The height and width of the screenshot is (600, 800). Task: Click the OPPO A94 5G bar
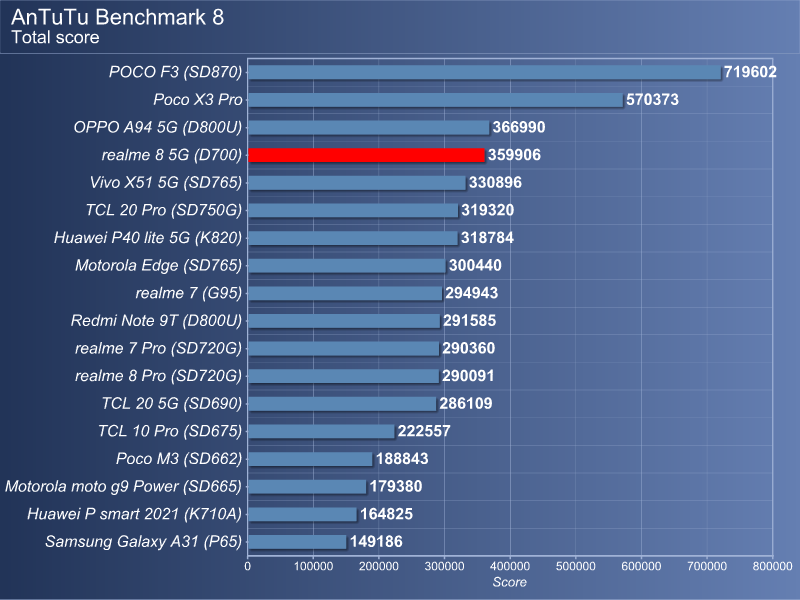369,128
